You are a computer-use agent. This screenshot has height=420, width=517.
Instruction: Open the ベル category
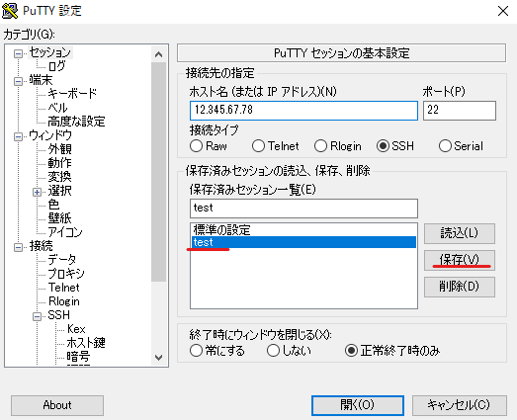pos(57,108)
